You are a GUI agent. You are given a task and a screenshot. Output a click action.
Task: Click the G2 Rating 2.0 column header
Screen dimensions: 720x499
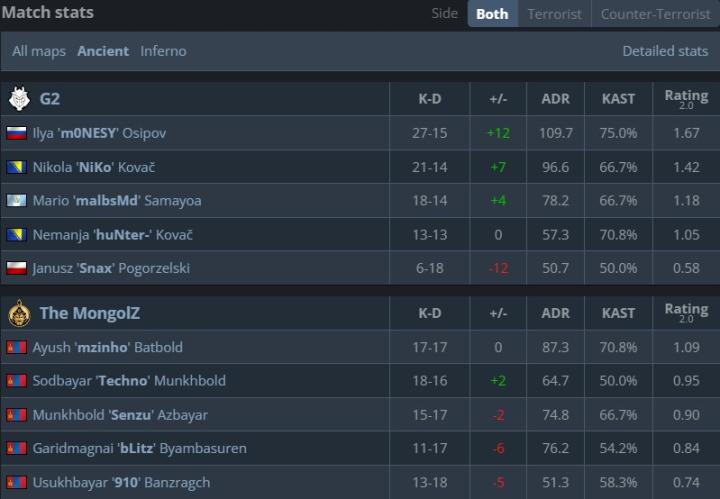[x=686, y=99]
